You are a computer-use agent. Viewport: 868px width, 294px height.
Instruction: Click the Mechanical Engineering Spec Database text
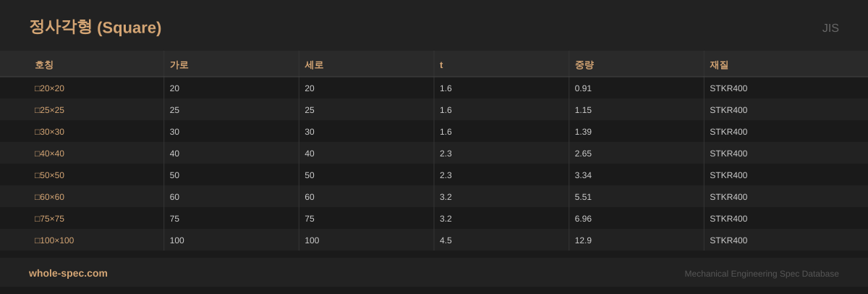(x=762, y=274)
